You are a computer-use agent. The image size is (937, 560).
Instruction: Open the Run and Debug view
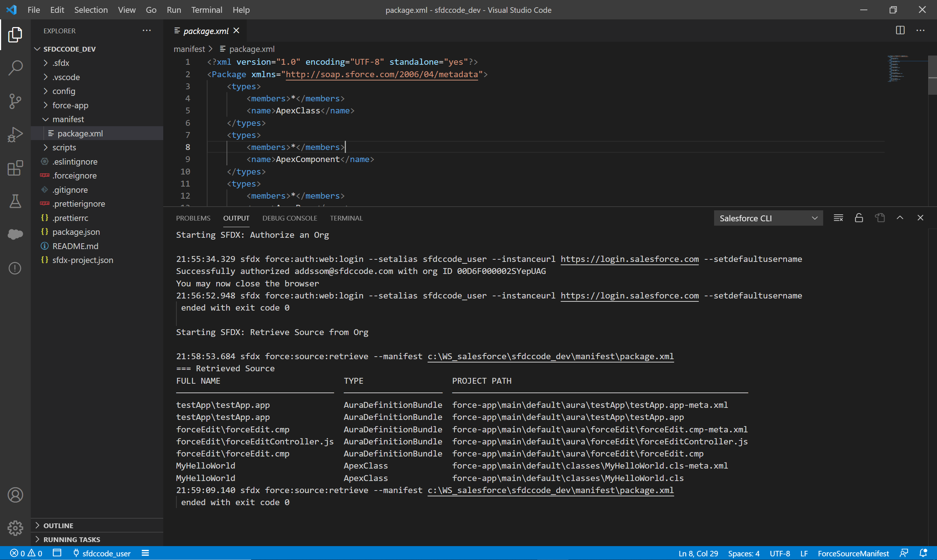coord(15,134)
